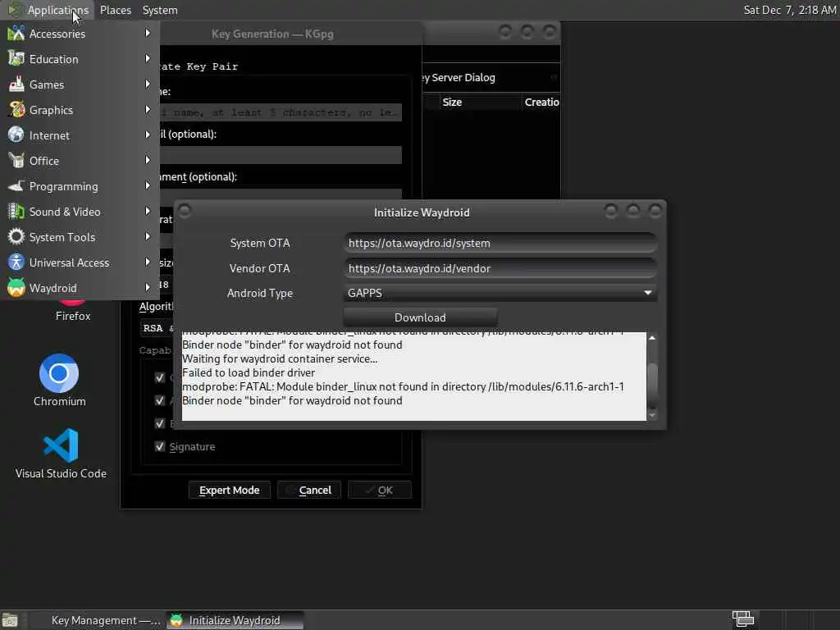Viewport: 840px width, 630px height.
Task: Click the Universal Access icon
Action: point(16,262)
